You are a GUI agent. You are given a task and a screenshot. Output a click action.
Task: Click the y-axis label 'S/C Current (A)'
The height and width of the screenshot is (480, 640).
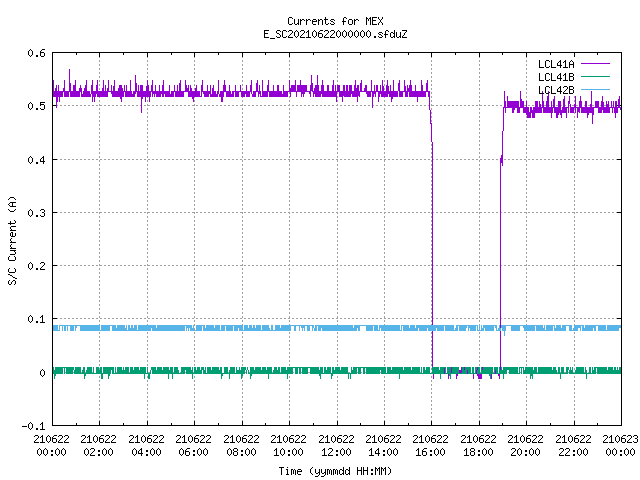(12, 241)
